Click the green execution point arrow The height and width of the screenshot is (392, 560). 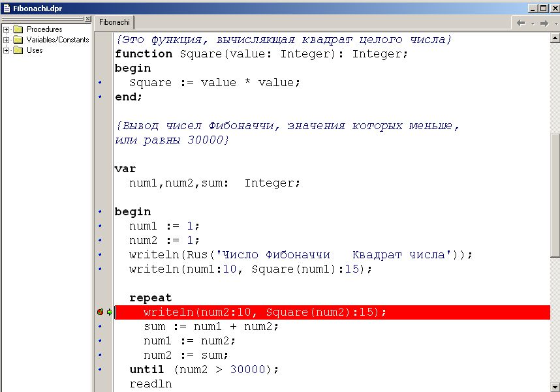(109, 312)
